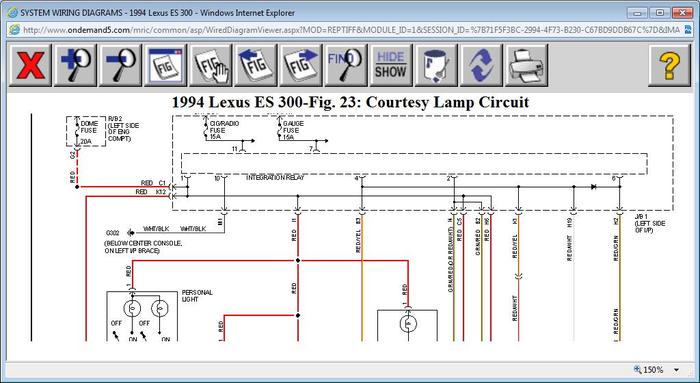Toggle the Hide/Show button
This screenshot has width=700, height=383.
pos(391,65)
